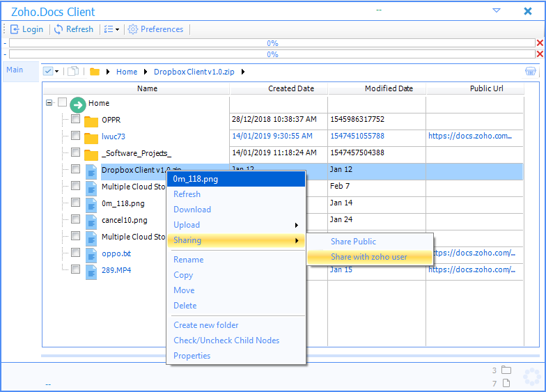Viewport: 546px width, 392px height.
Task: Choose Download in the context menu
Action: (x=236, y=210)
